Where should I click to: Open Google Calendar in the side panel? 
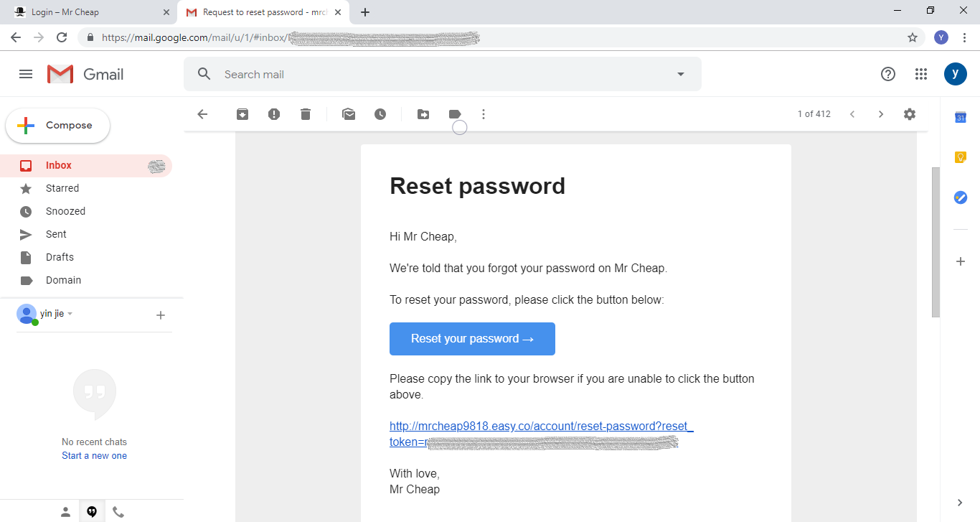[x=961, y=118]
